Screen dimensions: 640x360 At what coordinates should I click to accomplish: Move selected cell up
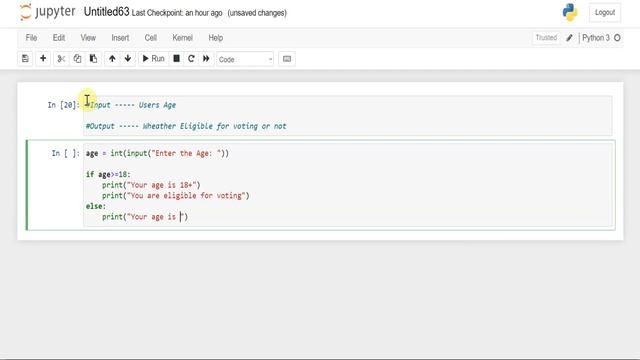[x=112, y=59]
